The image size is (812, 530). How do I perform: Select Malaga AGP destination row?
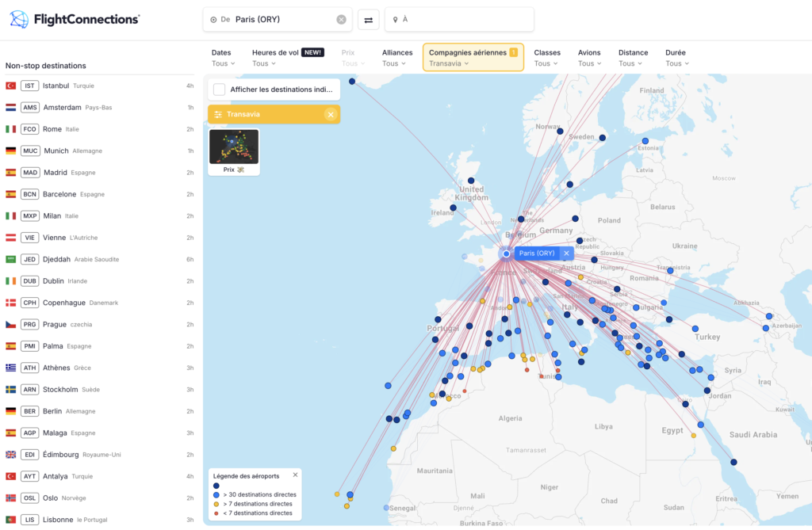click(99, 433)
